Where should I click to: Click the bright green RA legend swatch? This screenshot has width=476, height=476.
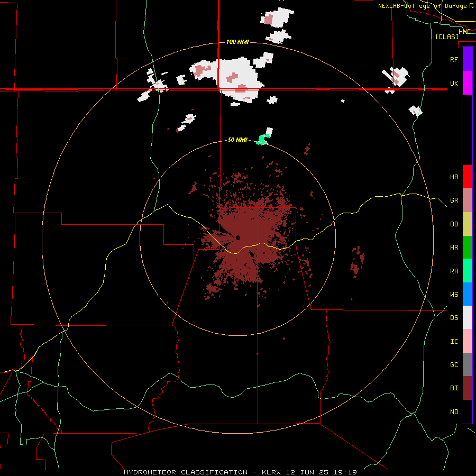(467, 271)
